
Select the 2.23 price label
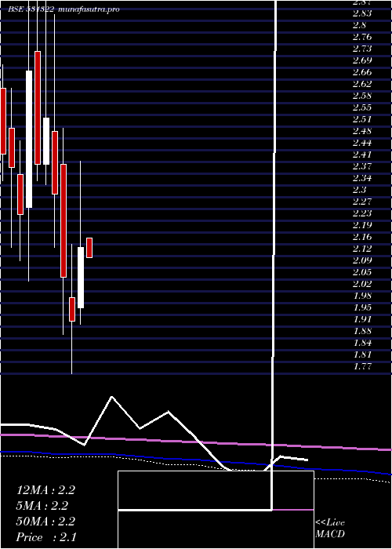(x=361, y=213)
